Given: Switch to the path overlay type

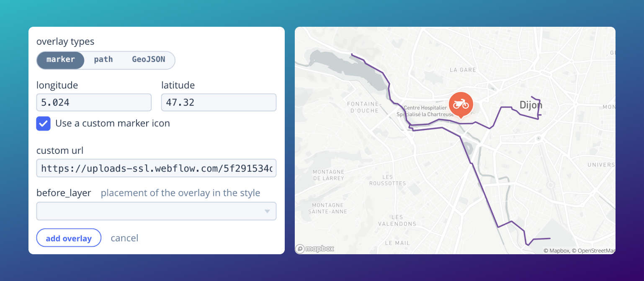Looking at the screenshot, I should coord(103,60).
